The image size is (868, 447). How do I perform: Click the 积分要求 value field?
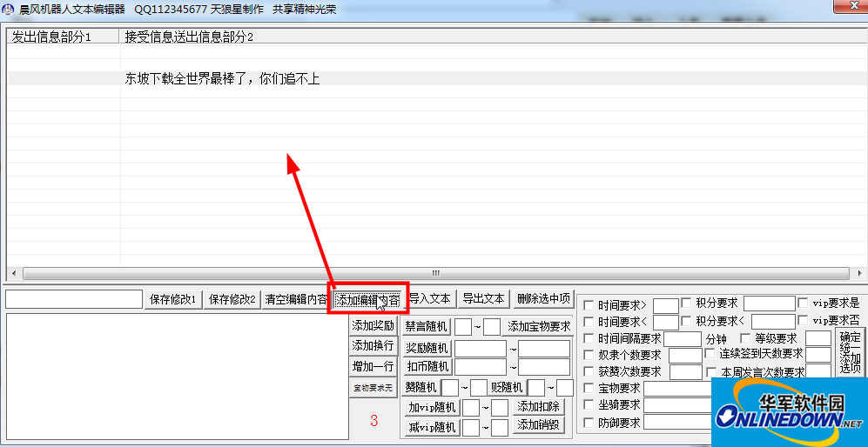[x=770, y=304]
